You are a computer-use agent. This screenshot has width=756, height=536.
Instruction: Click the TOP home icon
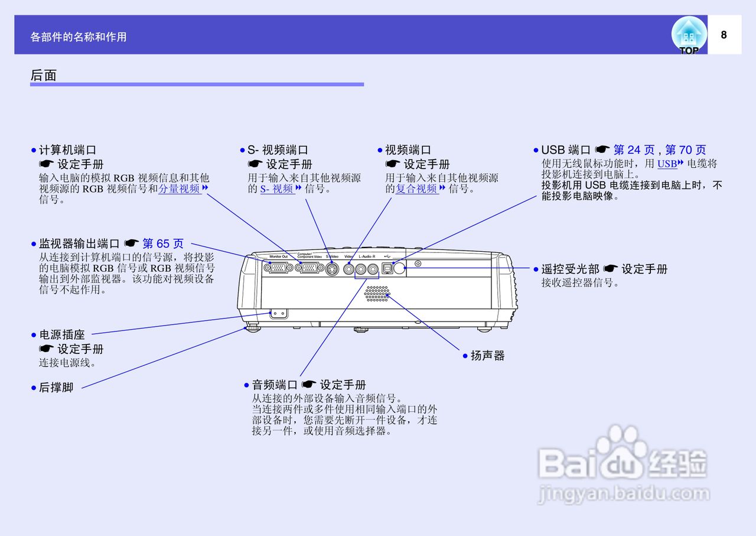click(689, 34)
